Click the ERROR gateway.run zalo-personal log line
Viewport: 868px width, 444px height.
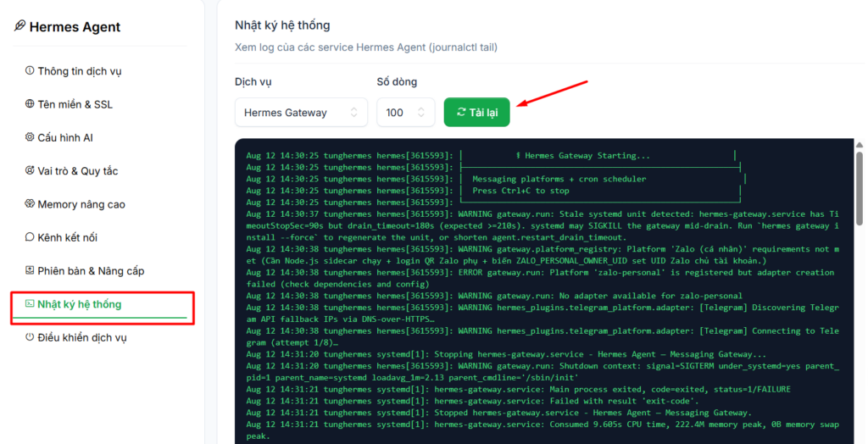pyautogui.click(x=540, y=278)
